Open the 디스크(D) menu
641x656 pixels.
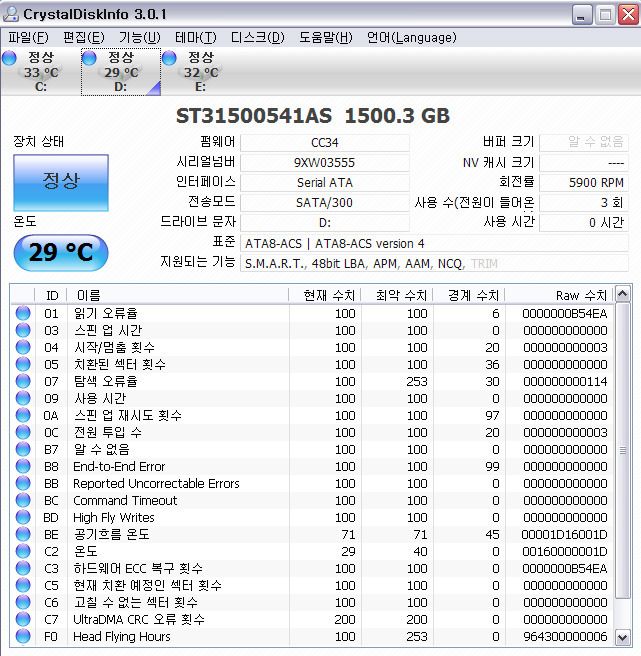tap(257, 38)
